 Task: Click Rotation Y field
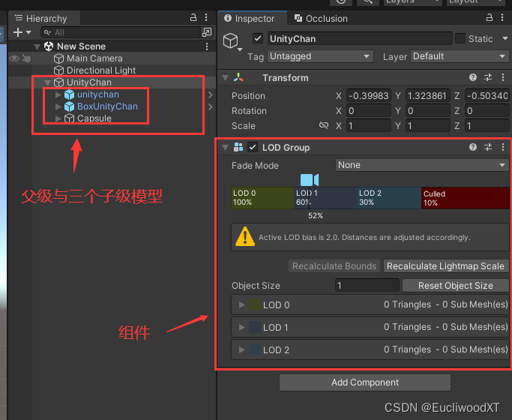coord(427,111)
